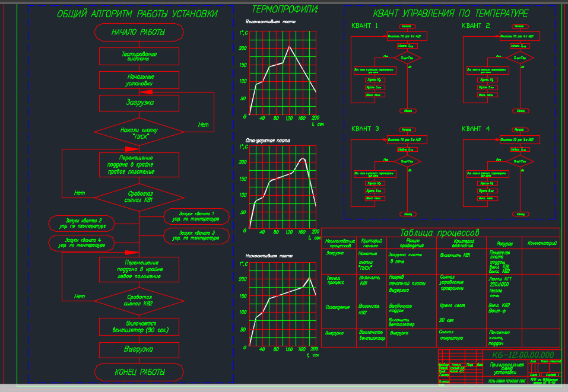Click the 'Запуск кванта 1' block

point(196,216)
